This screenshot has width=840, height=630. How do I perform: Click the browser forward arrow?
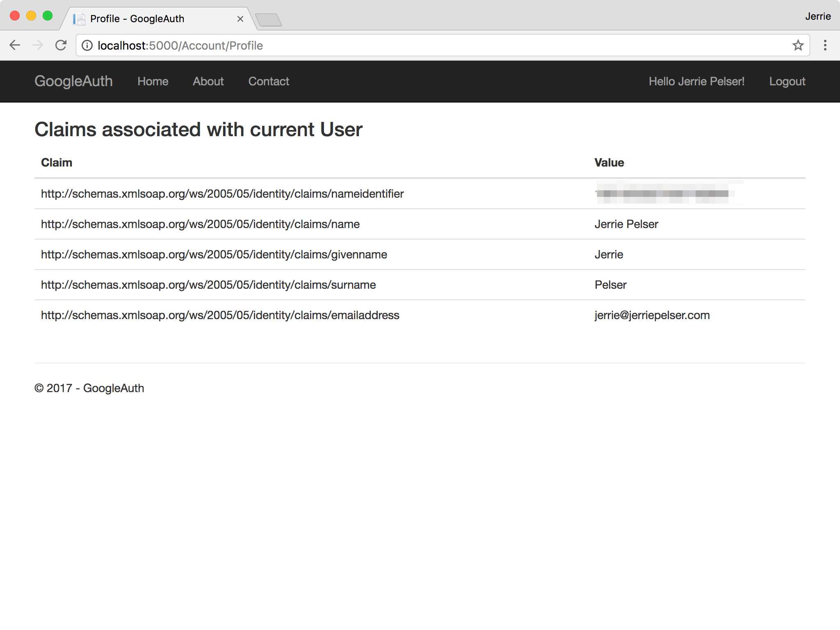[x=38, y=45]
